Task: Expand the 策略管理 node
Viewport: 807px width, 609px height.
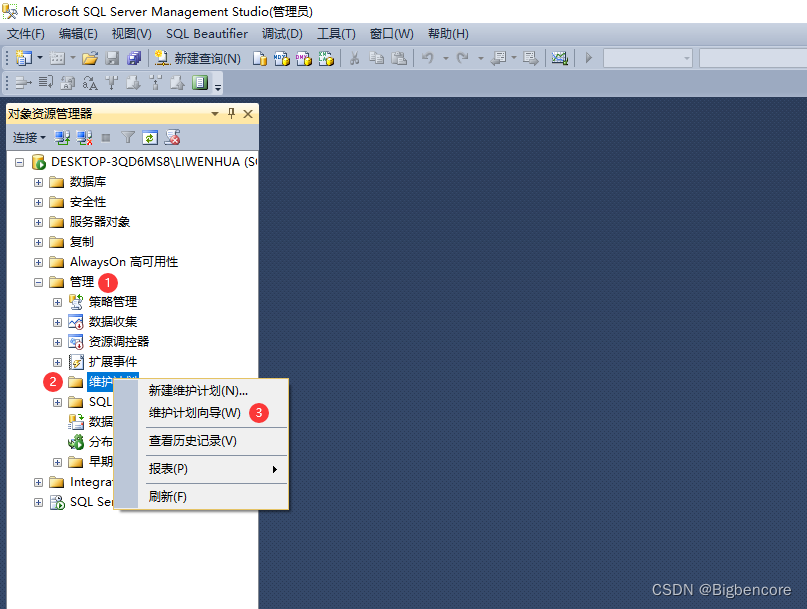Action: tap(57, 302)
